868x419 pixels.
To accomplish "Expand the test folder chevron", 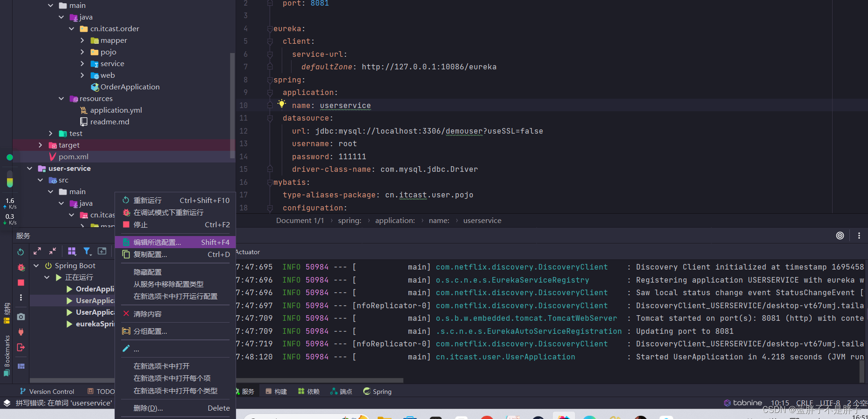I will click(x=51, y=134).
